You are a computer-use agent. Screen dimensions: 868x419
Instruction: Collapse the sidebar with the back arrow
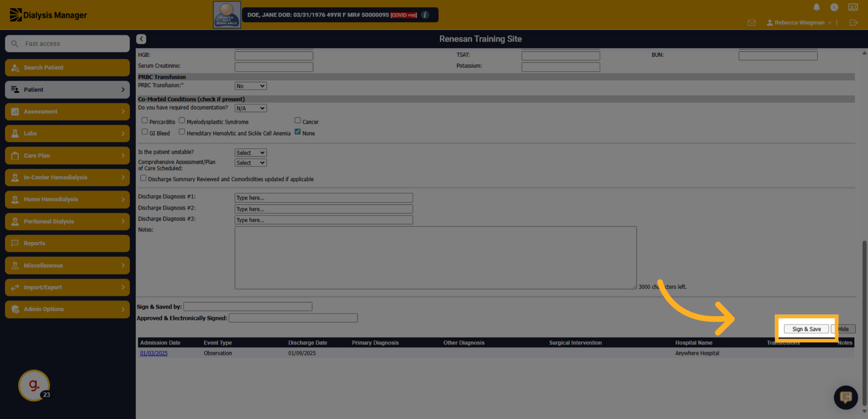pos(141,39)
